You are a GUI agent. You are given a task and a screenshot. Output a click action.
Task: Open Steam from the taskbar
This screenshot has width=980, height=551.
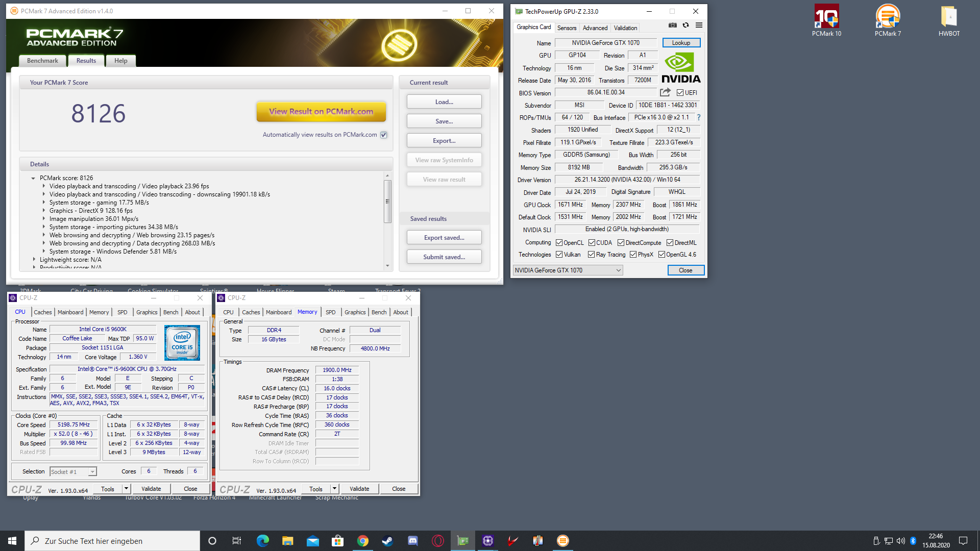click(x=387, y=541)
